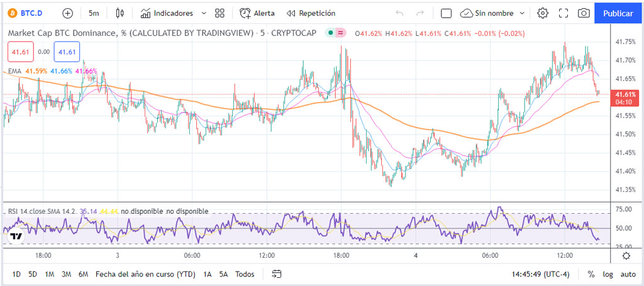Undo last chart action

click(399, 13)
